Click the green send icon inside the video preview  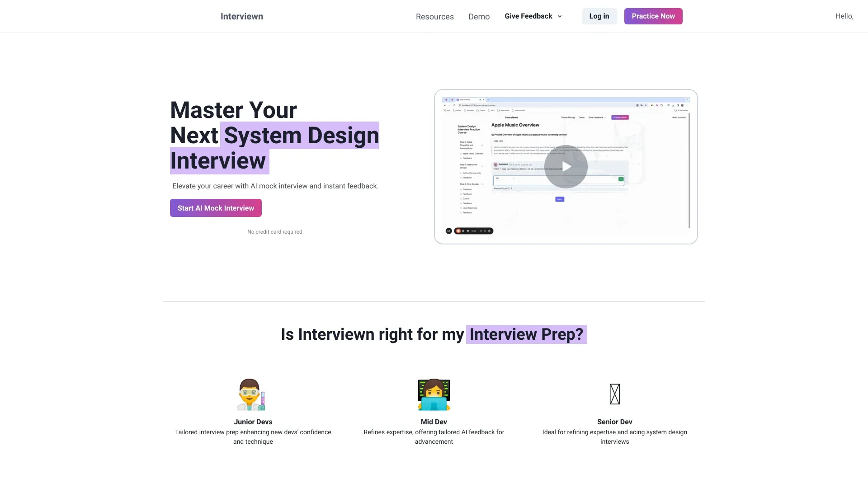click(x=621, y=179)
